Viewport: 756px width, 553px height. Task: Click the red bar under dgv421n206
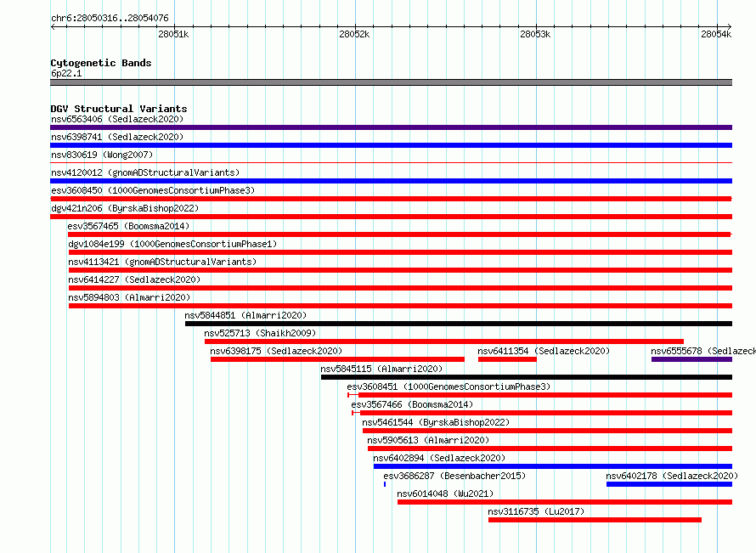point(391,217)
